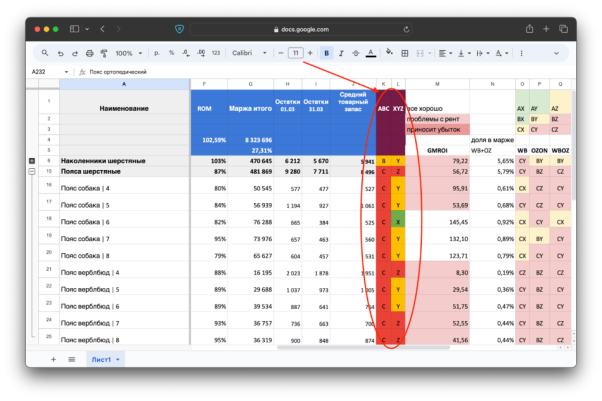Select cell Пояс собака | 6

click(125, 219)
